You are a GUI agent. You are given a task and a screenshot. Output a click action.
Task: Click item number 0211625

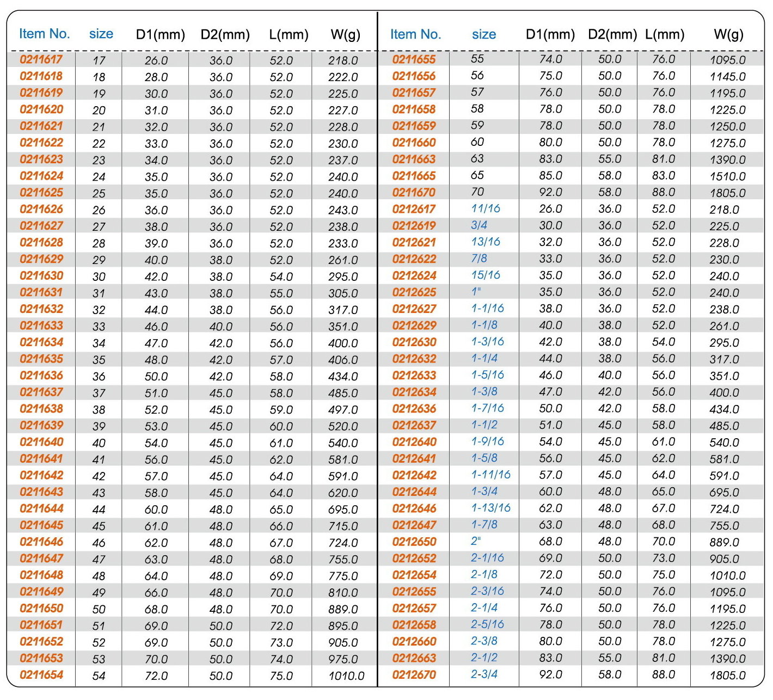41,193
